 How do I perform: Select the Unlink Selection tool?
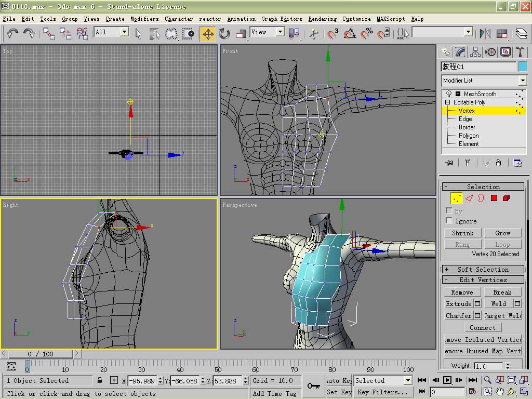65,34
